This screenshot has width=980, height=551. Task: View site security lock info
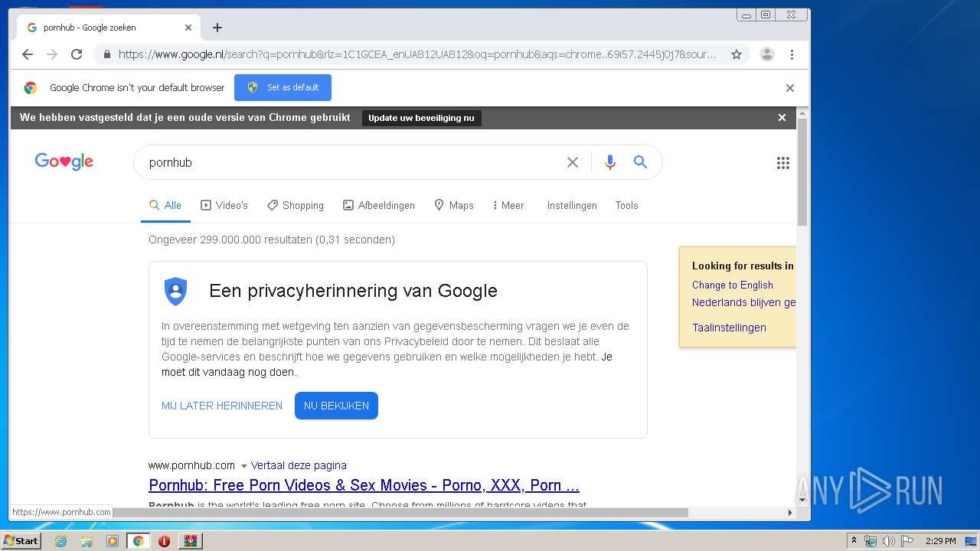(106, 54)
